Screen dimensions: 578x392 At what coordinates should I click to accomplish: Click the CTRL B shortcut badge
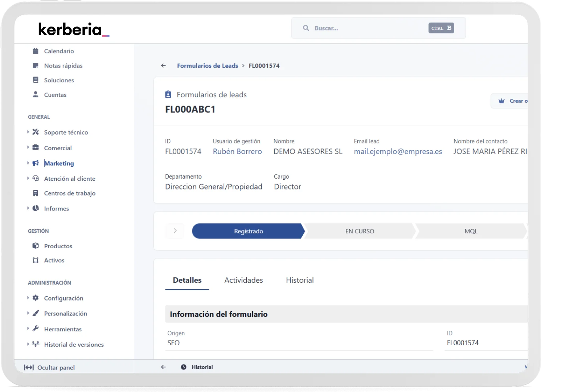(441, 28)
